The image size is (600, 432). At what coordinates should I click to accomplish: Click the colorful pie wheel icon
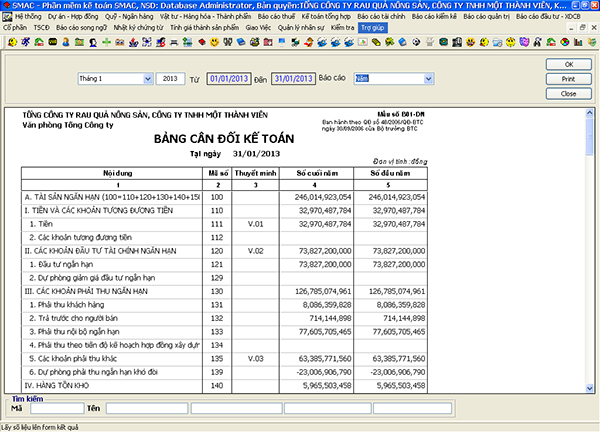coord(565,42)
